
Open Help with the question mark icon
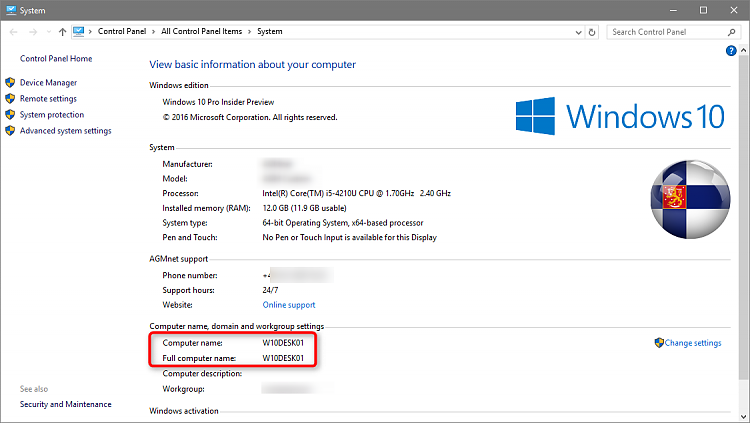point(731,50)
